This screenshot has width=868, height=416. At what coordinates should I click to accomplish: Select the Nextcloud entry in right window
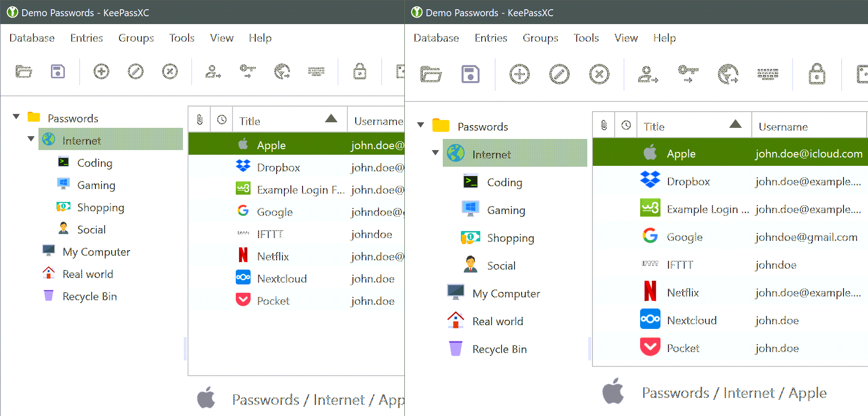coord(692,321)
